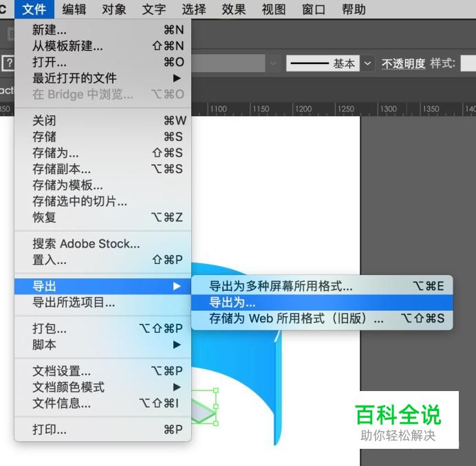Choose 搜索 Adobe Stock... entry
This screenshot has height=466, width=476.
[x=103, y=243]
